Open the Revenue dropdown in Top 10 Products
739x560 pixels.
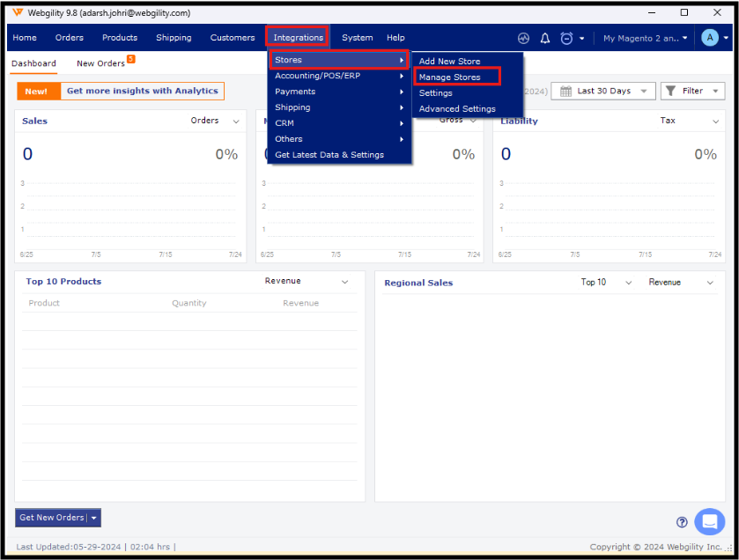(x=307, y=281)
